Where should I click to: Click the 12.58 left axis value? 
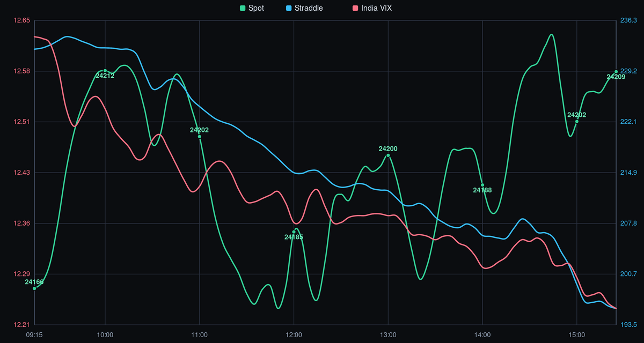coord(22,71)
